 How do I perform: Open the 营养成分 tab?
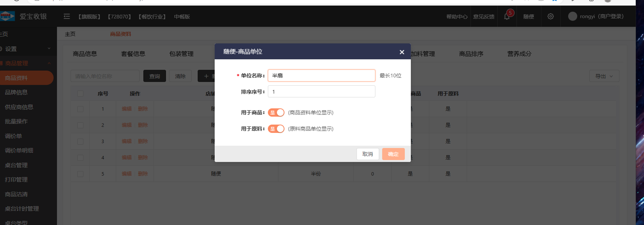point(519,54)
